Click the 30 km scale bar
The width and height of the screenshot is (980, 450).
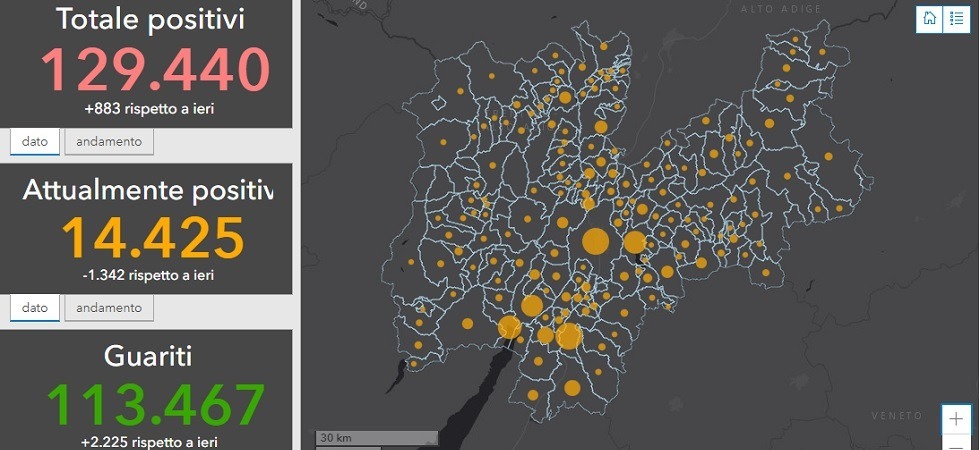click(x=376, y=438)
